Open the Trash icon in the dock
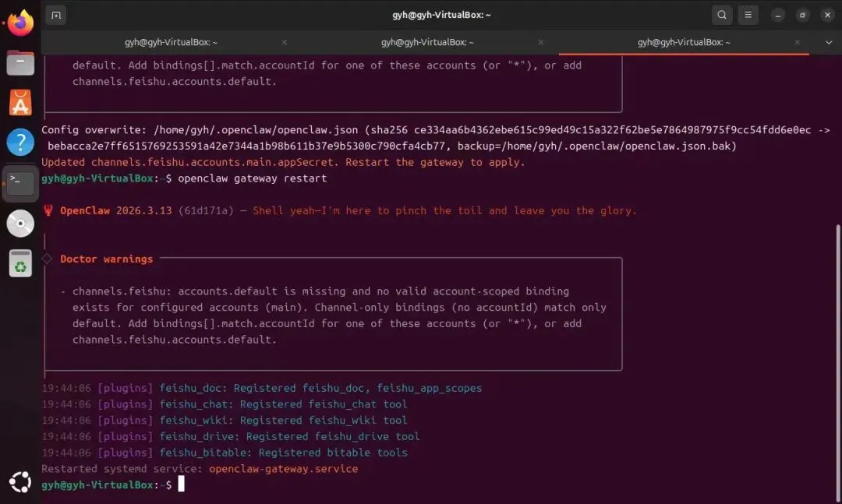The height and width of the screenshot is (504, 842). pyautogui.click(x=20, y=263)
